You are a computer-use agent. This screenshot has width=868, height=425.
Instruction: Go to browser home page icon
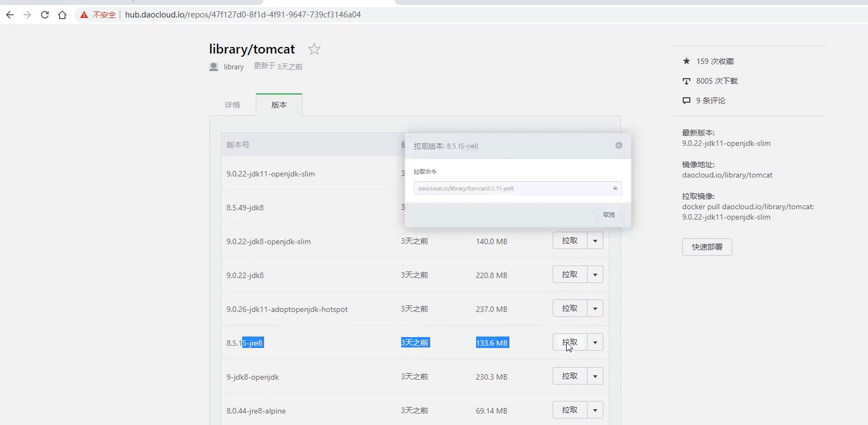[62, 15]
